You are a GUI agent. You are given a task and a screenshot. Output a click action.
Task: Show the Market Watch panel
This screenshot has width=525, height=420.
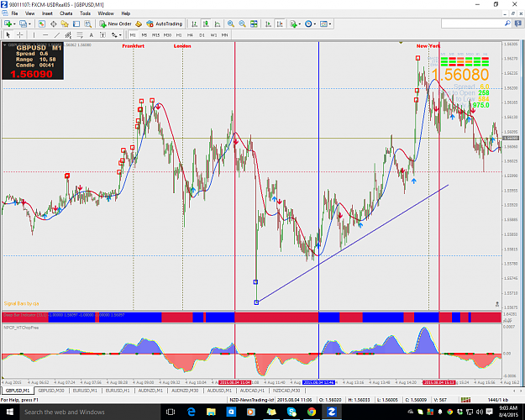41,24
